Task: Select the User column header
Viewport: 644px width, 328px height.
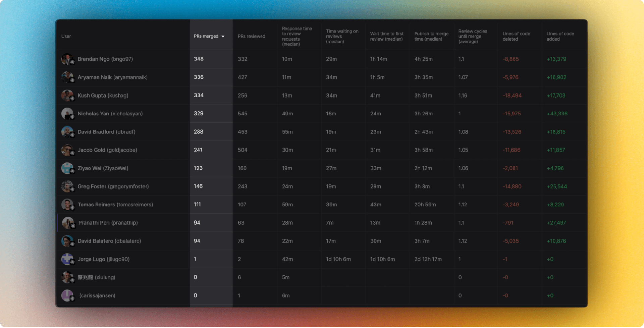Action: click(x=66, y=36)
